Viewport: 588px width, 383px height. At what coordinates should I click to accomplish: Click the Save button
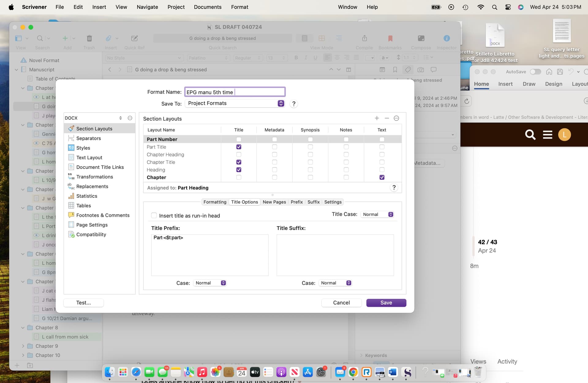[386, 303]
